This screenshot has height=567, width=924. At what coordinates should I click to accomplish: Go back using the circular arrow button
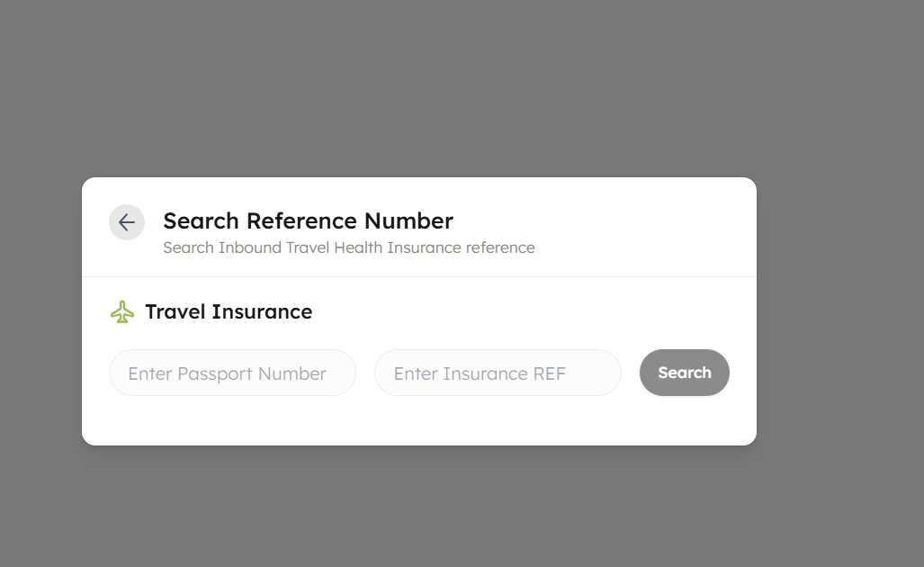(x=127, y=222)
